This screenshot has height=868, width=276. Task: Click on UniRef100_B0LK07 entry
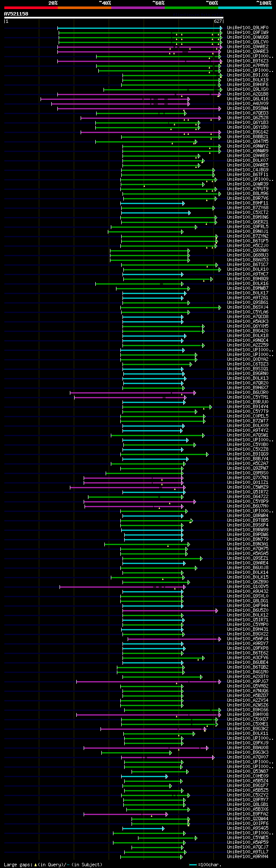[x=248, y=161]
